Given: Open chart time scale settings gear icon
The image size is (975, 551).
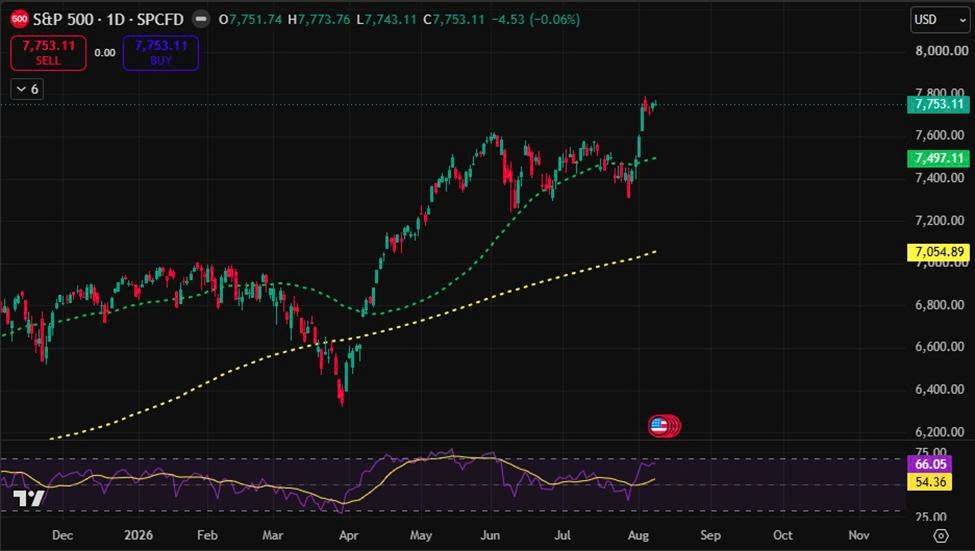Looking at the screenshot, I should (941, 535).
